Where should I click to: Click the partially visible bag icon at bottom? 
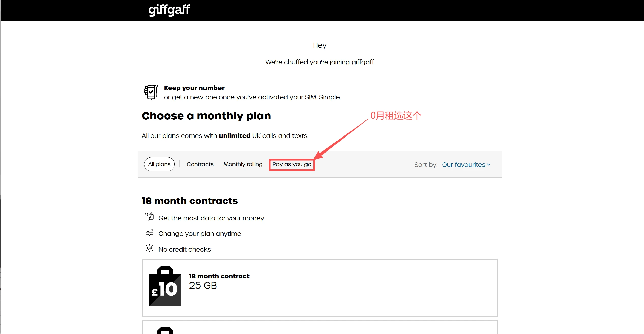(x=165, y=330)
